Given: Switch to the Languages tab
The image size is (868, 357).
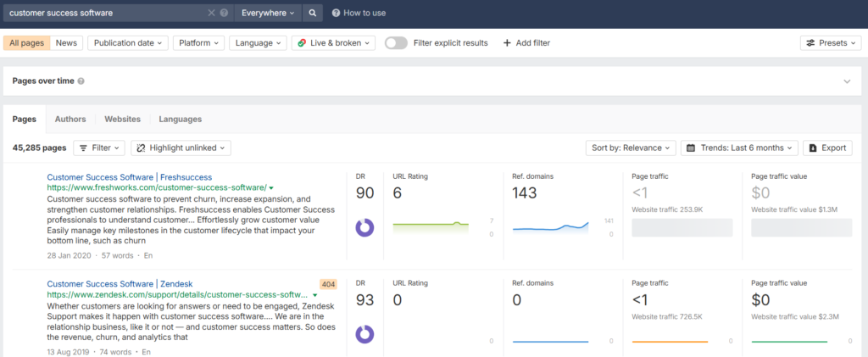Looking at the screenshot, I should pyautogui.click(x=180, y=119).
